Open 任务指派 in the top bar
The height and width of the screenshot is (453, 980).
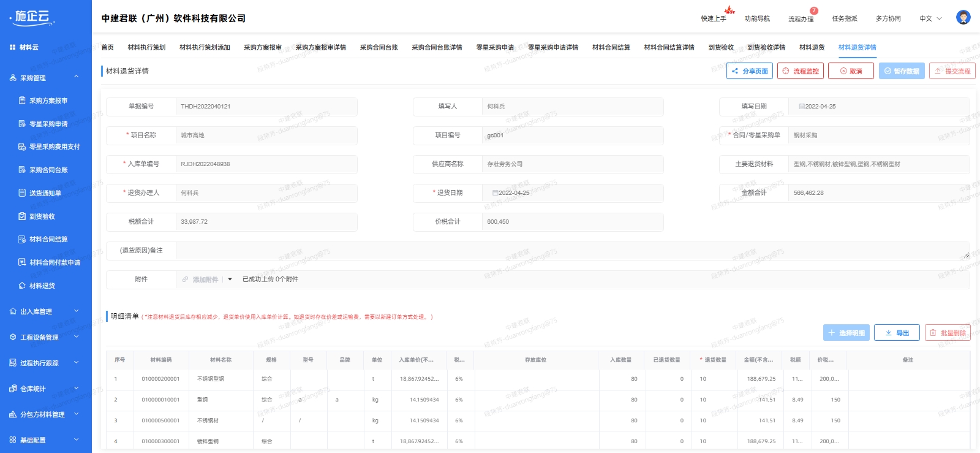(845, 18)
